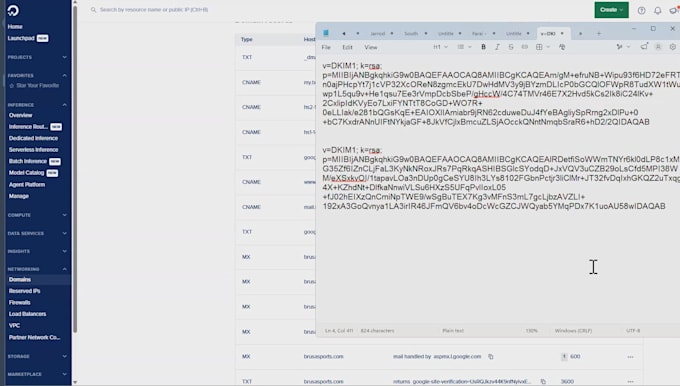
Task: Open Notepad settings gear
Action: 673,47
